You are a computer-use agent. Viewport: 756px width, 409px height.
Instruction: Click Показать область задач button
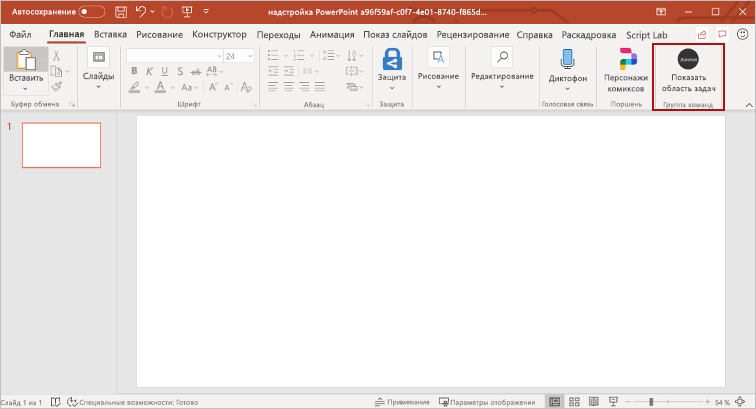[x=688, y=70]
